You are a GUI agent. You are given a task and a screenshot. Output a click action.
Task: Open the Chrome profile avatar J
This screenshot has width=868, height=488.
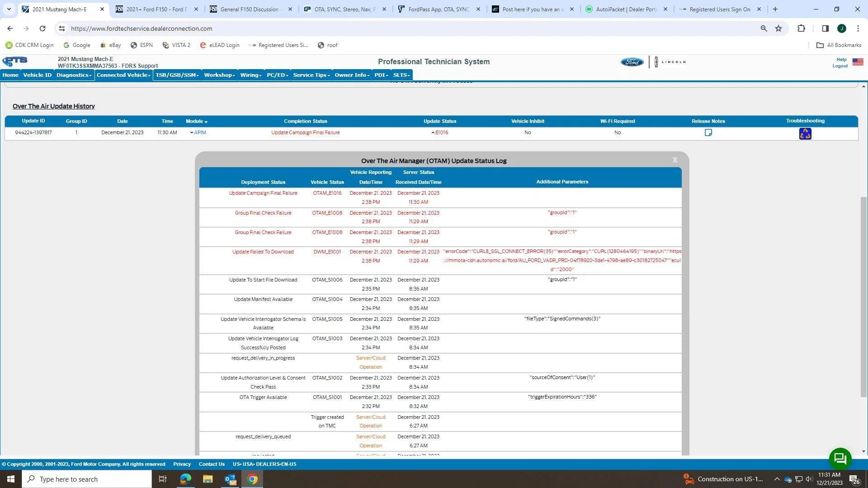(x=842, y=28)
